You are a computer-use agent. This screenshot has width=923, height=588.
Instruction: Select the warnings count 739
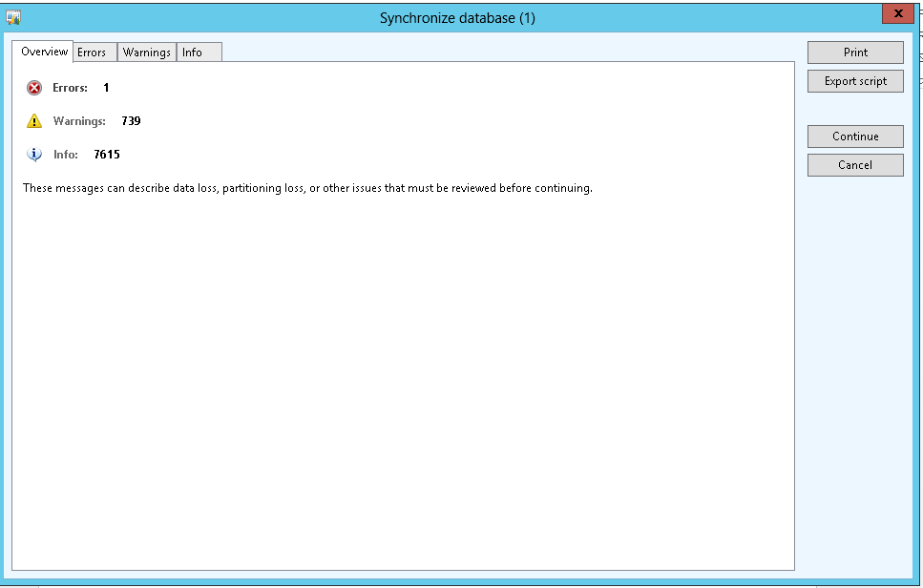(131, 121)
